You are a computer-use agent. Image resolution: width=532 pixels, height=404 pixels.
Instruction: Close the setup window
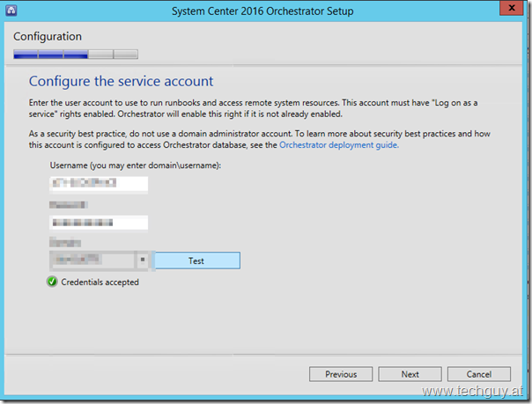512,8
